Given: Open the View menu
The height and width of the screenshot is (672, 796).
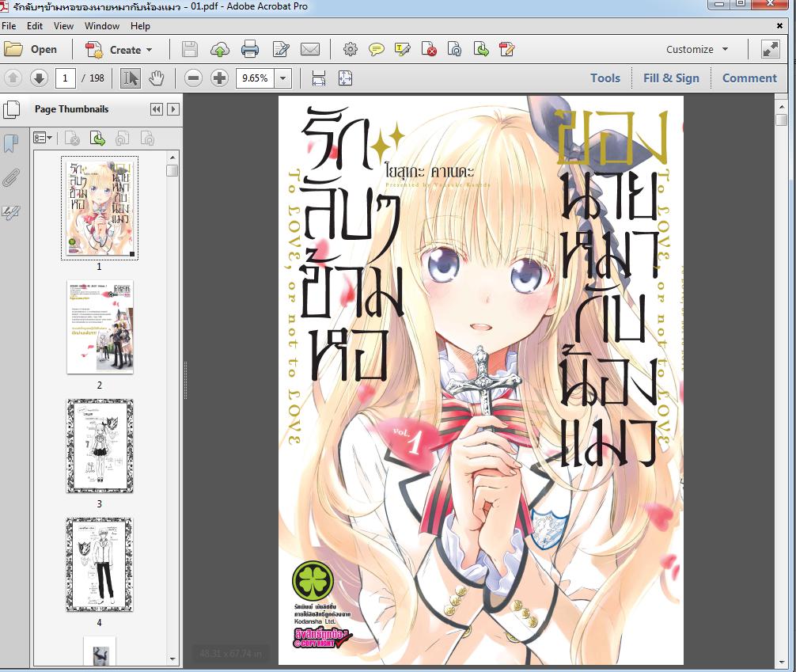Looking at the screenshot, I should click(63, 26).
